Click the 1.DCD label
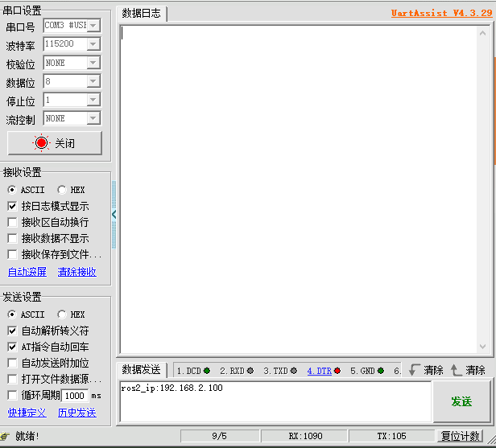This screenshot has width=496, height=448. coord(189,371)
